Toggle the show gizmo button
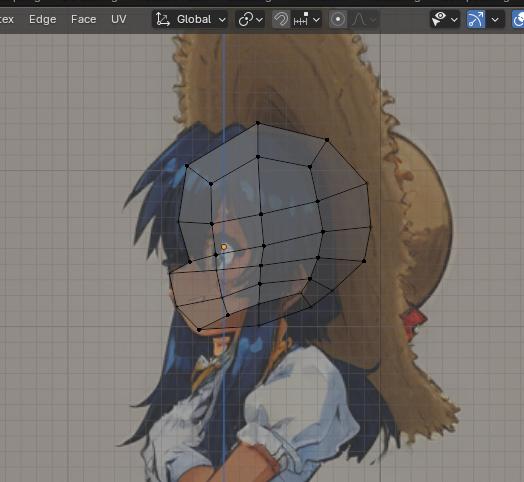 point(476,19)
